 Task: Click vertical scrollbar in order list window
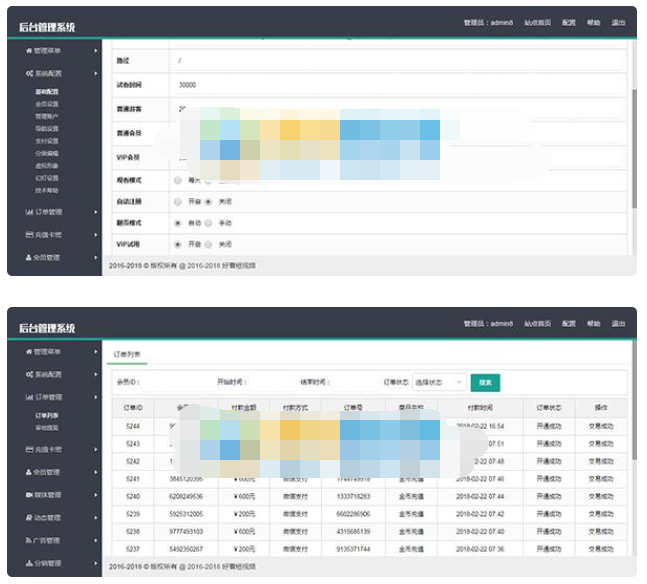[x=634, y=400]
